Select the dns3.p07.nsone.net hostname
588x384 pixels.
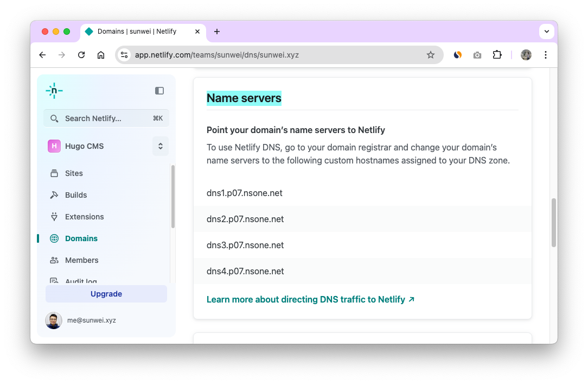[245, 245]
